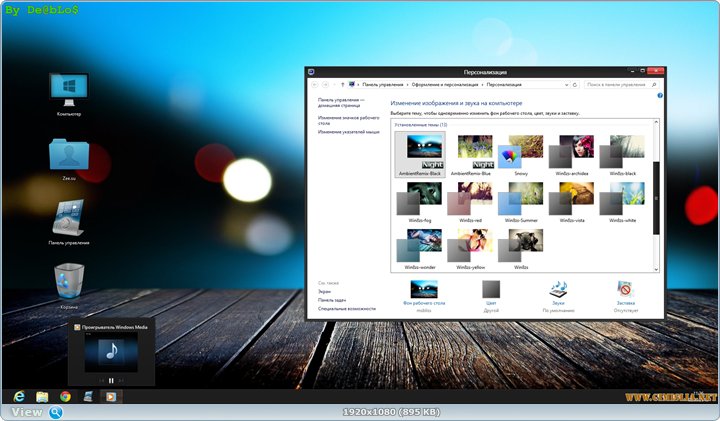Image resolution: width=720 pixels, height=421 pixels.
Task: Open Заставка screensaver settings icon
Action: pos(625,291)
